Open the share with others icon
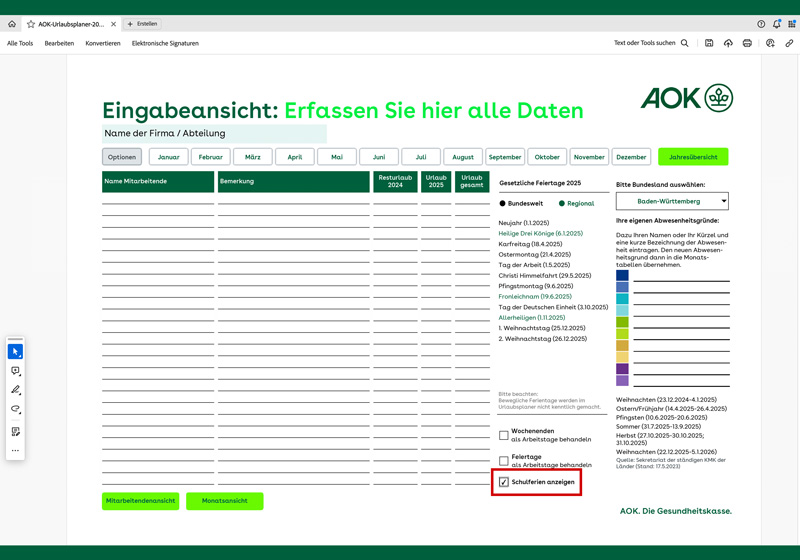The image size is (800, 560). tap(770, 43)
